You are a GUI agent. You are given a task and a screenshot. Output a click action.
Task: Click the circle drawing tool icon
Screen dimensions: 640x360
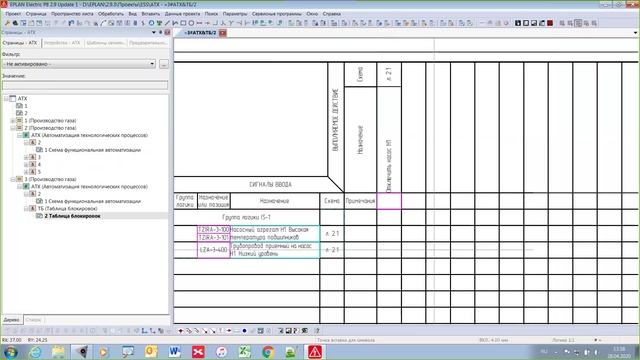[x=191, y=23]
